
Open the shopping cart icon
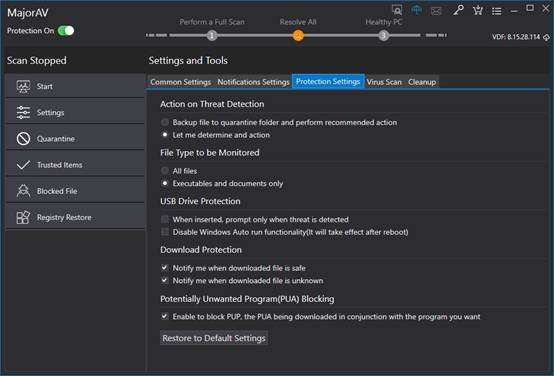pyautogui.click(x=478, y=10)
